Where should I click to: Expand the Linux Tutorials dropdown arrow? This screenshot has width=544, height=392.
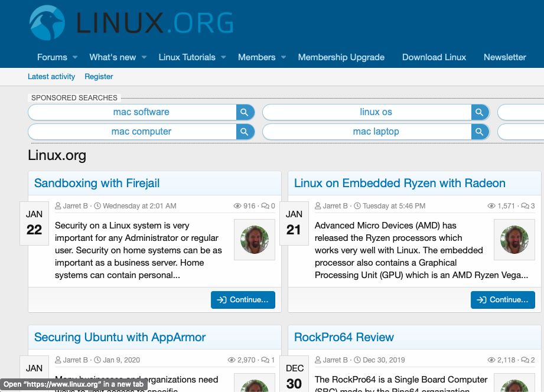[x=223, y=57]
